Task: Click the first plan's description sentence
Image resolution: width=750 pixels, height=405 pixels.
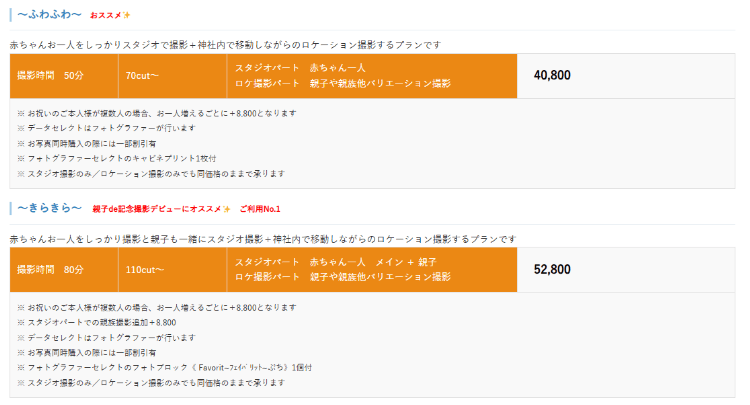Action: 225,45
